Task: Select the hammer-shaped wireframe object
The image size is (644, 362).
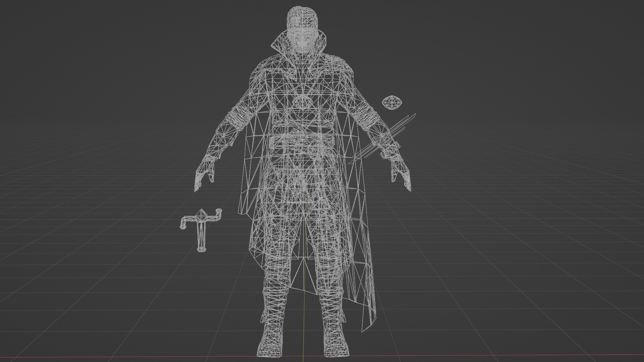Action: (201, 230)
